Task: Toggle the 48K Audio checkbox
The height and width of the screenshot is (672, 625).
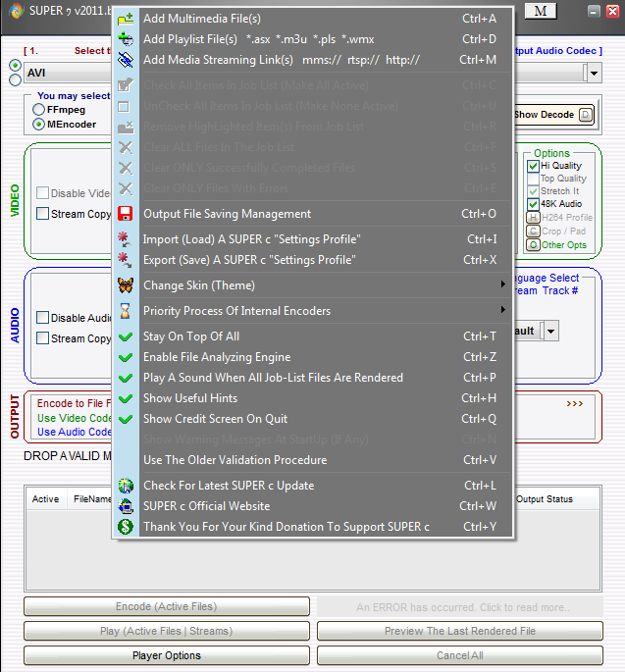Action: point(533,204)
